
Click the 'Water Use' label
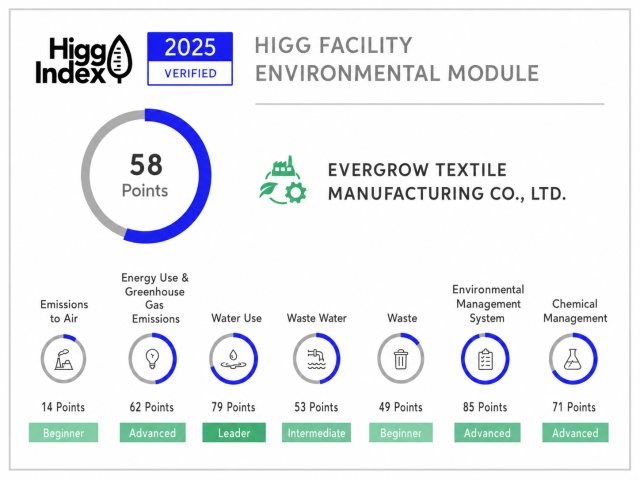click(236, 318)
